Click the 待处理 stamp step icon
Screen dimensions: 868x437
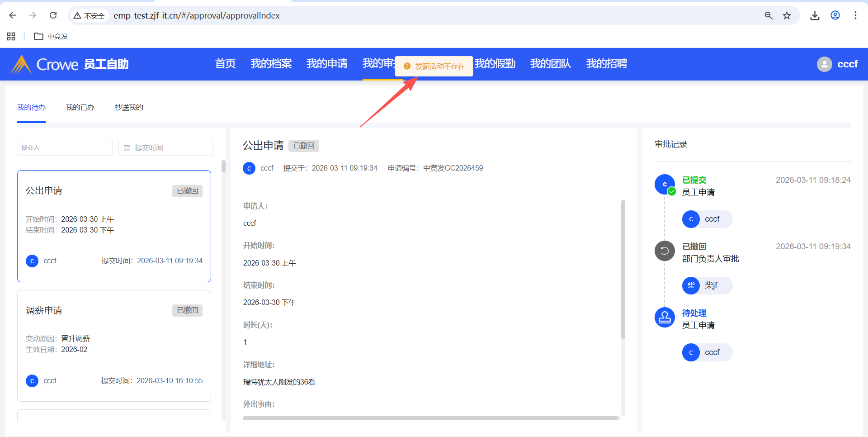[665, 317]
